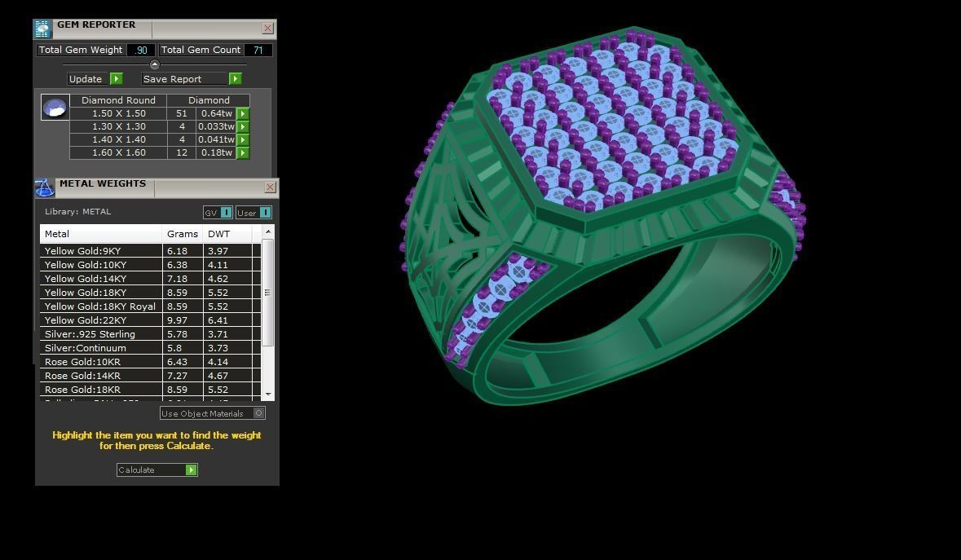Toggle the GV library switch
Viewport: 961px width, 560px height.
click(226, 213)
